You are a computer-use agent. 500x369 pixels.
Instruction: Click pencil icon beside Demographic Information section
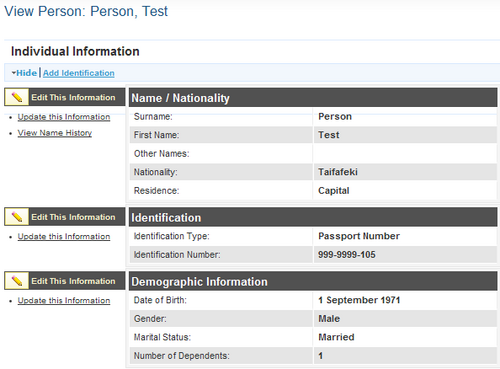[x=17, y=281]
